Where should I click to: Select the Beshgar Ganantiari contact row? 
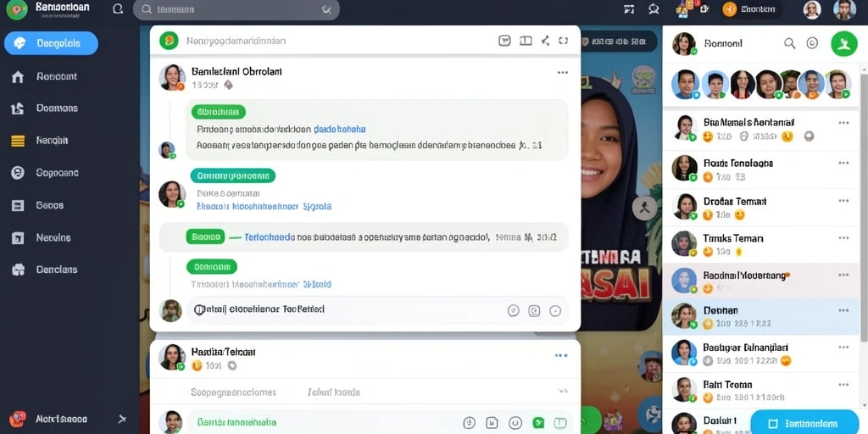(x=761, y=353)
